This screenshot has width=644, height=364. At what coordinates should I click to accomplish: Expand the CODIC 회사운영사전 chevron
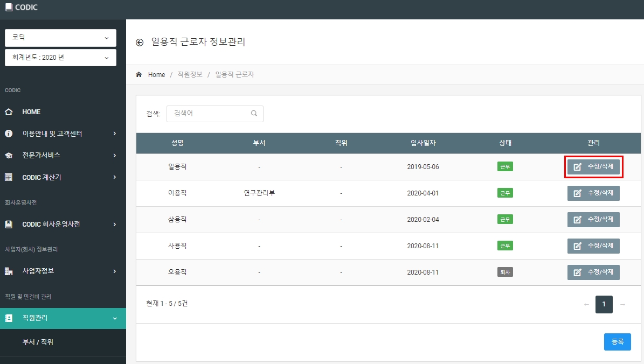point(115,225)
